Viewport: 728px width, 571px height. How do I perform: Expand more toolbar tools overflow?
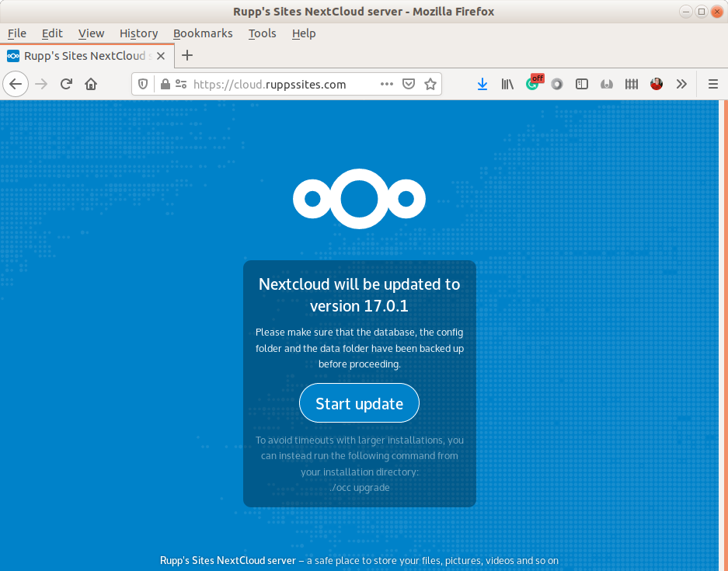[x=681, y=84]
